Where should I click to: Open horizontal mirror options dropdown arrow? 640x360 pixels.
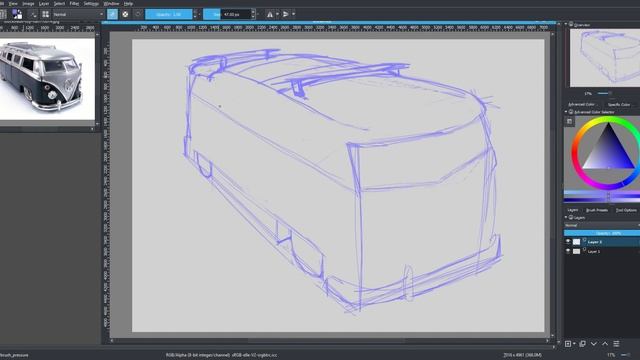pyautogui.click(x=278, y=14)
